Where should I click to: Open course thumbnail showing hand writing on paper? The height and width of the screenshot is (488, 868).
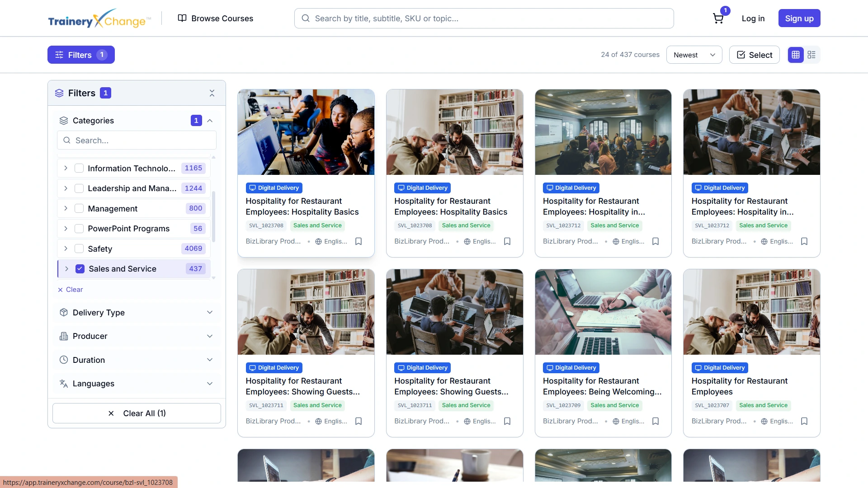click(x=603, y=312)
